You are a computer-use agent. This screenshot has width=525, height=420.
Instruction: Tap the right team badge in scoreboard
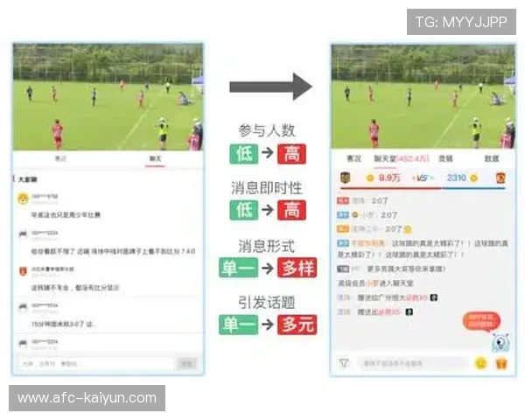[500, 178]
